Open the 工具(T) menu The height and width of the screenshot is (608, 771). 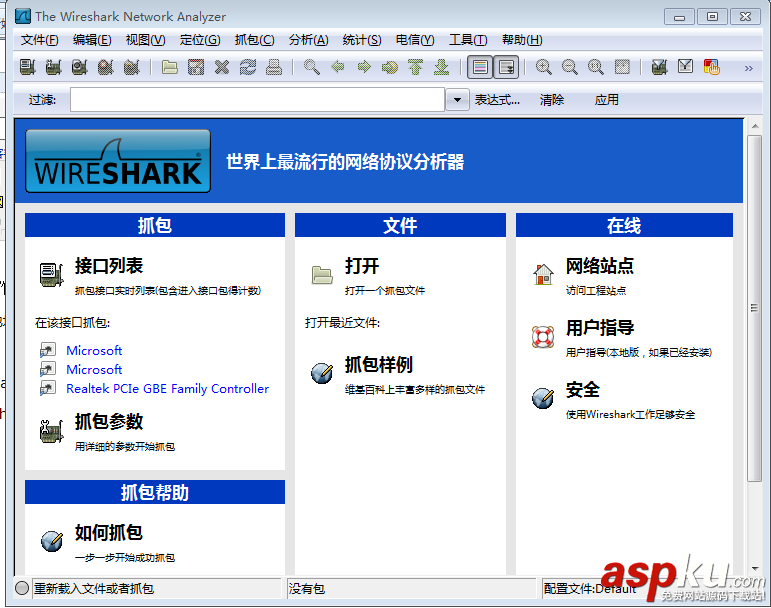point(468,40)
